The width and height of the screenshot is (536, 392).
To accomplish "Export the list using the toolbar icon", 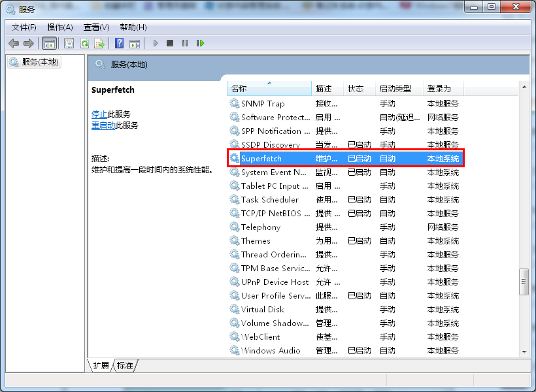I will click(x=99, y=43).
